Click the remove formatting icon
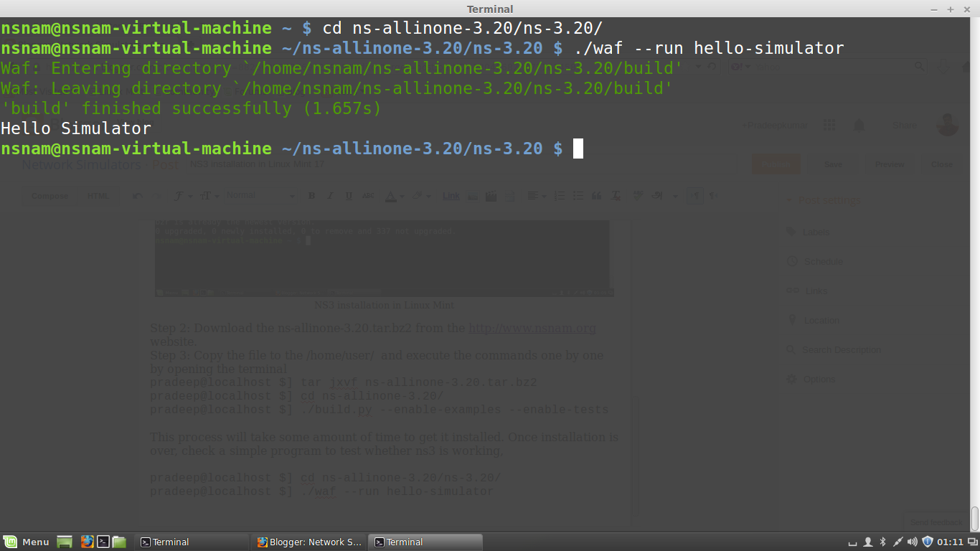 coord(616,195)
